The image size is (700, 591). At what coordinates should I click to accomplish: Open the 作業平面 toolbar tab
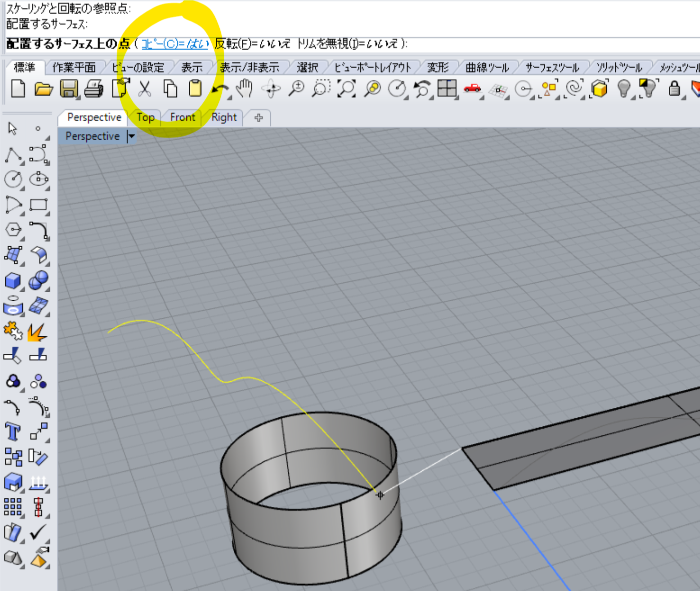coord(74,67)
